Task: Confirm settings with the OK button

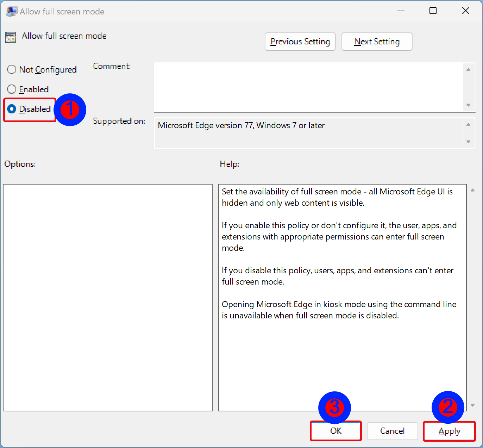Action: [x=335, y=431]
